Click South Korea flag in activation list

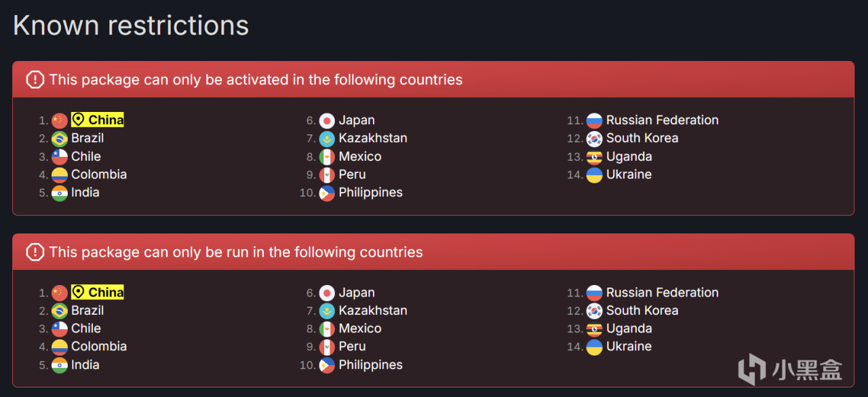[594, 138]
